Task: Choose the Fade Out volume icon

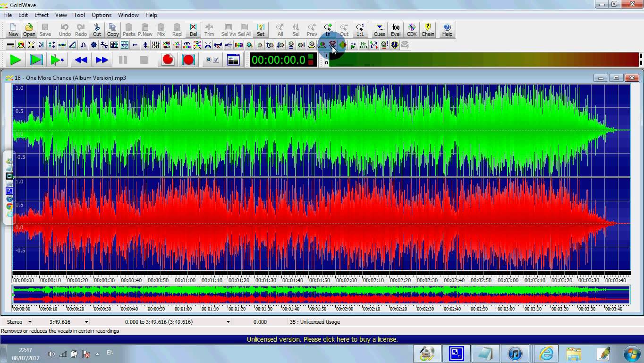Action: pyautogui.click(x=280, y=45)
